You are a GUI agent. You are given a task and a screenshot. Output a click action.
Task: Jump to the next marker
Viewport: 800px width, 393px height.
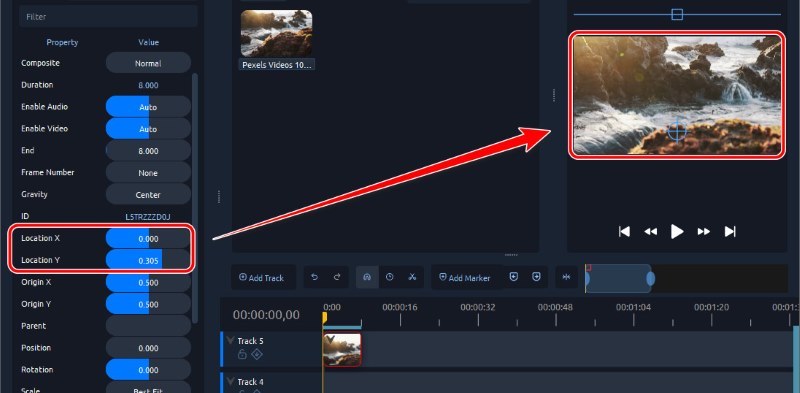pos(536,277)
